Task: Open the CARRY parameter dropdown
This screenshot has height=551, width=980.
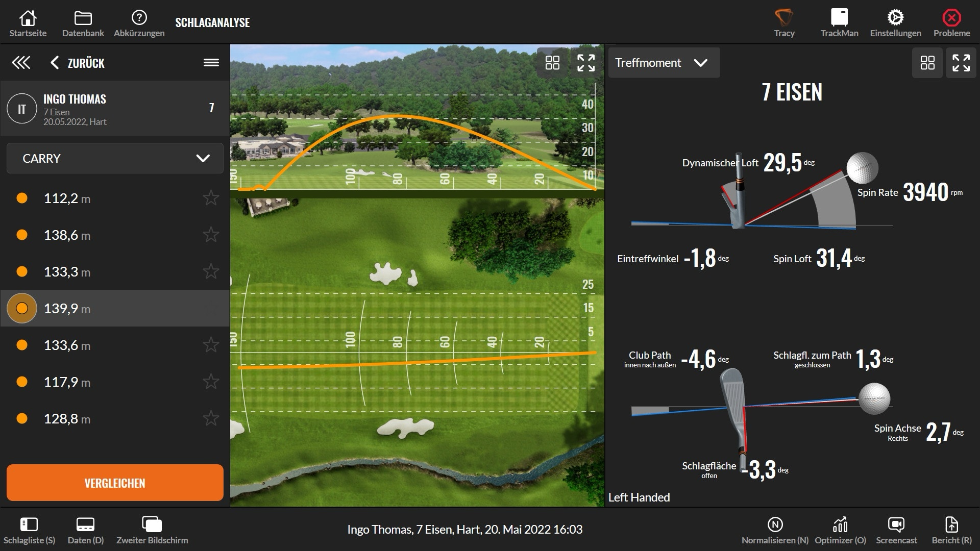Action: point(115,158)
